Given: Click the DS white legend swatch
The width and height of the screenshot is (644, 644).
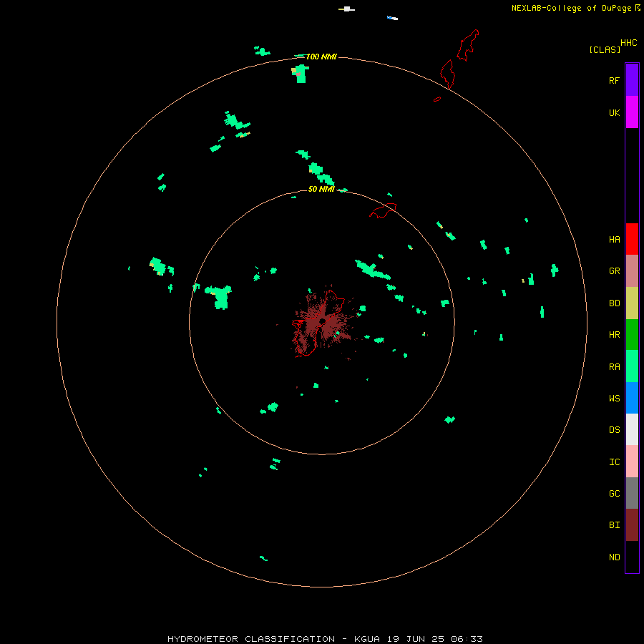Looking at the screenshot, I should pos(632,429).
